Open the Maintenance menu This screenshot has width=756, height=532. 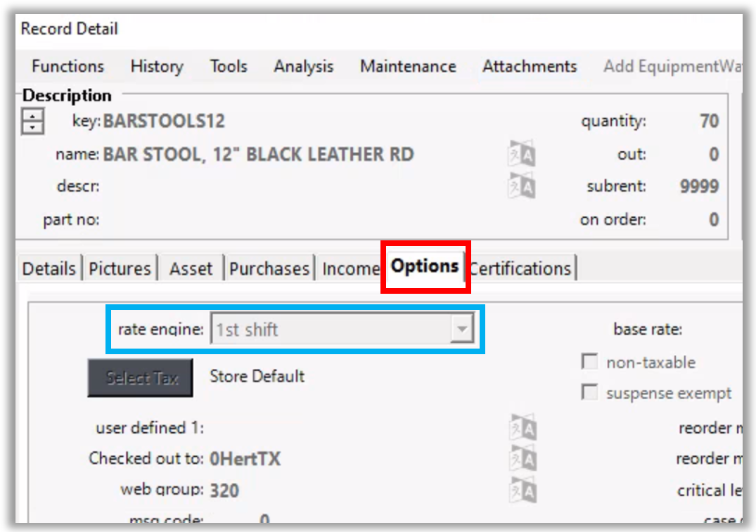pos(408,66)
